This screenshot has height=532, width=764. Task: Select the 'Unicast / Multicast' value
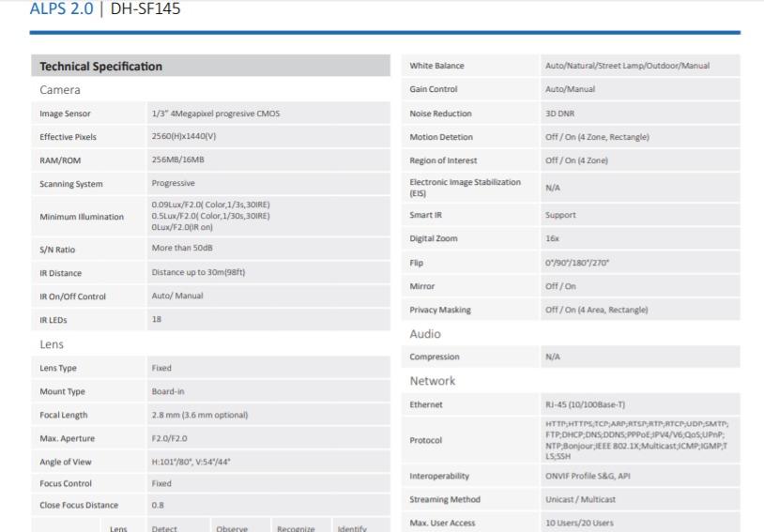(x=581, y=499)
